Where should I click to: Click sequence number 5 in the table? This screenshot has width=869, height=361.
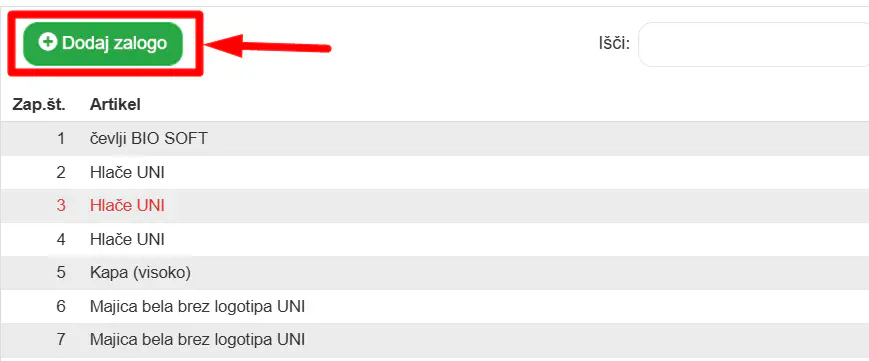click(61, 273)
